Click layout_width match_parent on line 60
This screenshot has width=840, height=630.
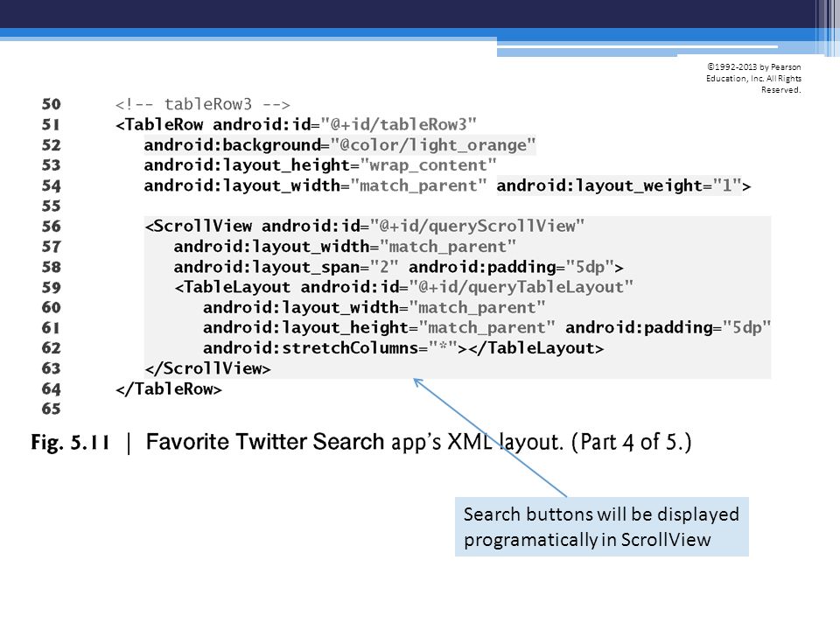pos(374,307)
